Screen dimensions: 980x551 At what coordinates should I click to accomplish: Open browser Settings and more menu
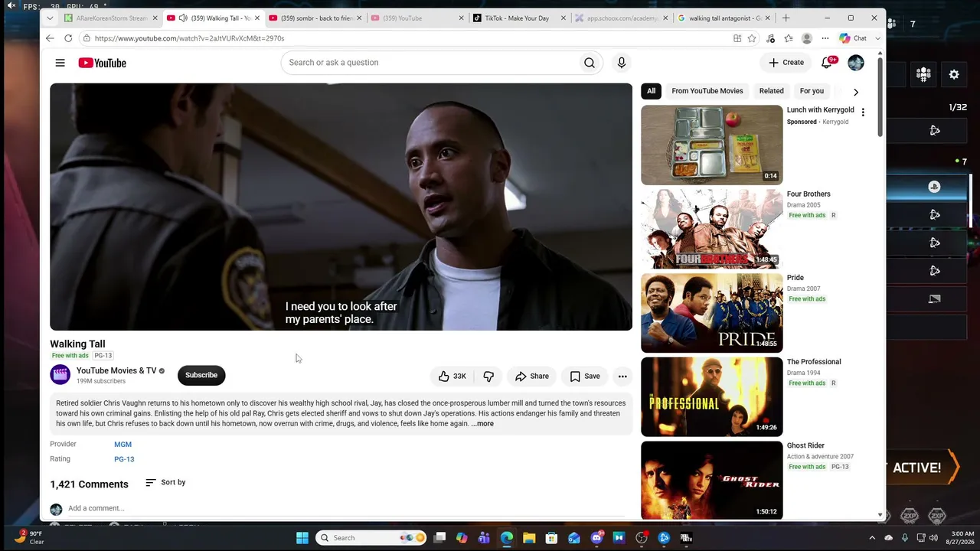pyautogui.click(x=825, y=38)
